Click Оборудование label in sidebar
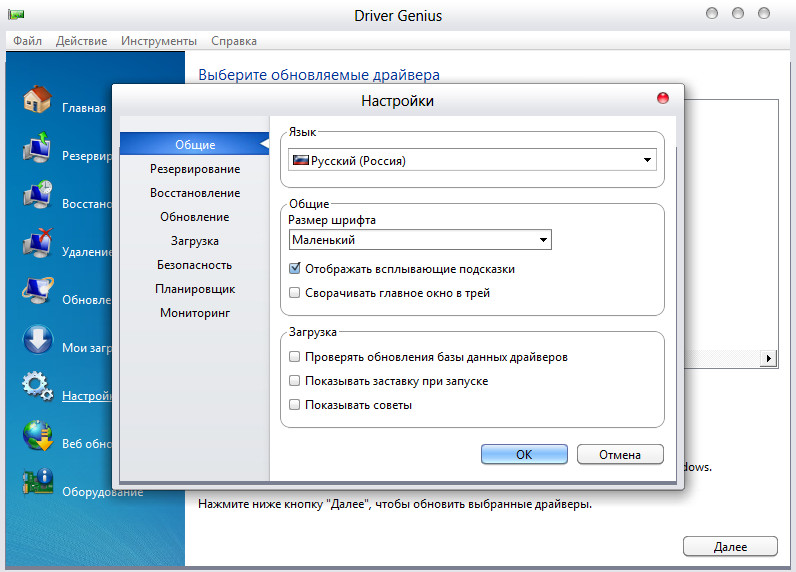 coord(103,491)
